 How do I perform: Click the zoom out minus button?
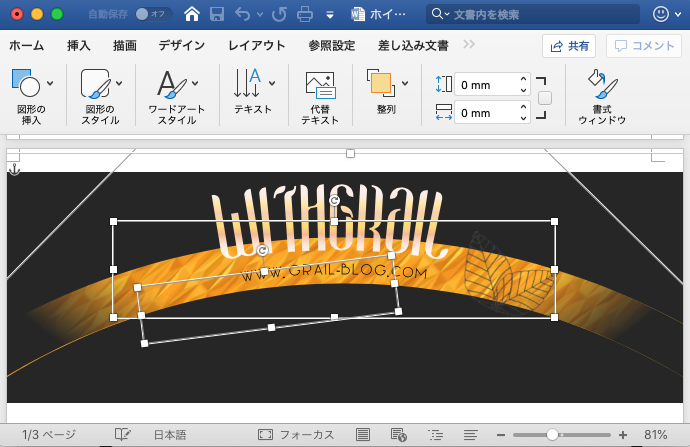pos(501,435)
